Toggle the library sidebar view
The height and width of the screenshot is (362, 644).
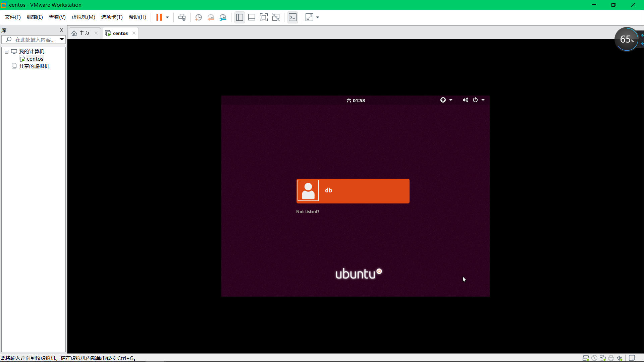[239, 17]
